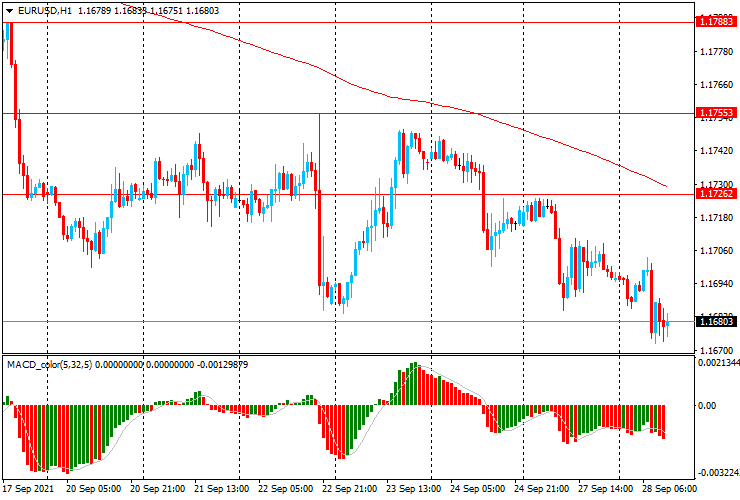Viewport: 740px width, 500px height.
Task: Select the MACD_color(5,32,5) indicator label
Action: pyautogui.click(x=50, y=364)
